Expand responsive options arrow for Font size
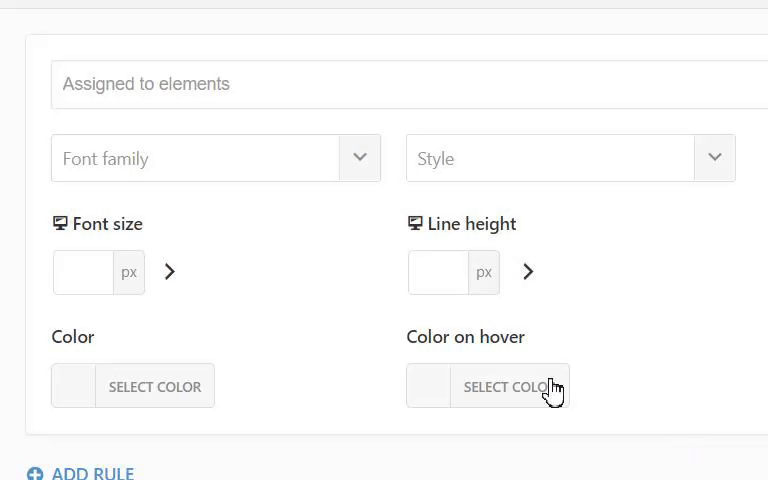 tap(170, 272)
